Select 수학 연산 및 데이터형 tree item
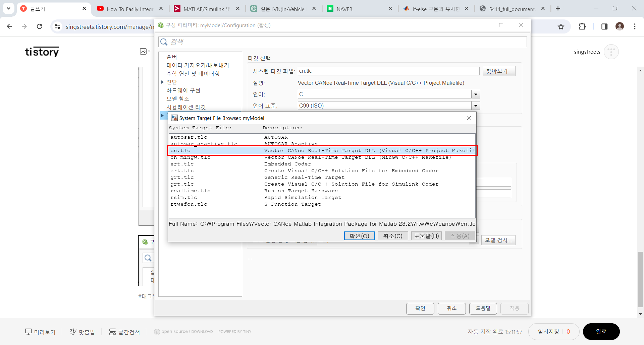This screenshot has height=345, width=644. (193, 74)
